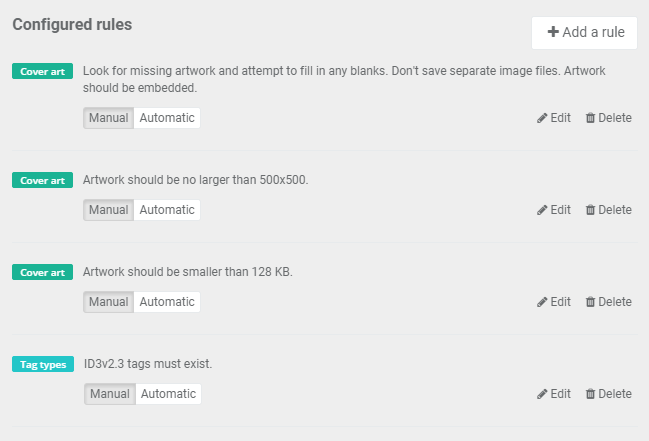This screenshot has width=649, height=441.
Task: Set missing artwork rule to Automatic
Action: [167, 118]
